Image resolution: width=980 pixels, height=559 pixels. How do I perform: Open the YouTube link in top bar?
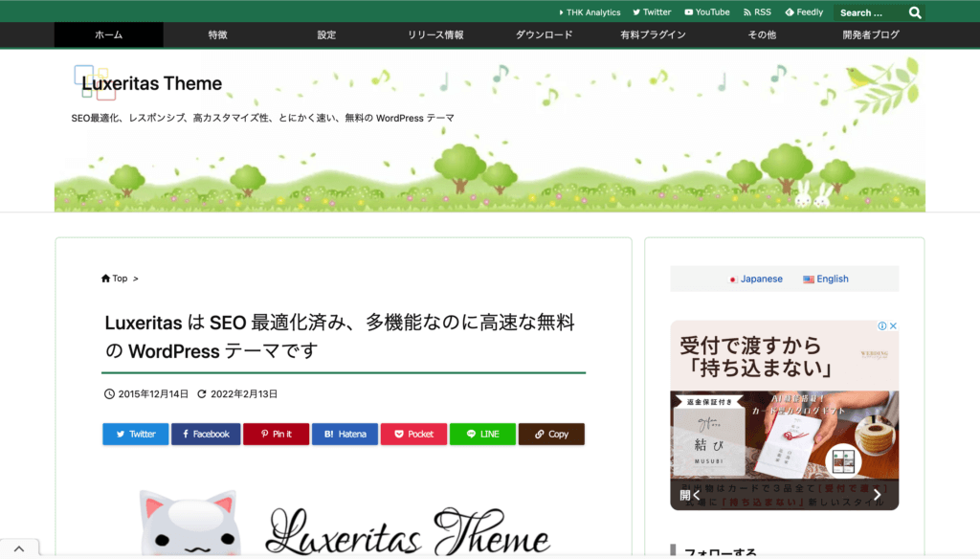tap(707, 12)
